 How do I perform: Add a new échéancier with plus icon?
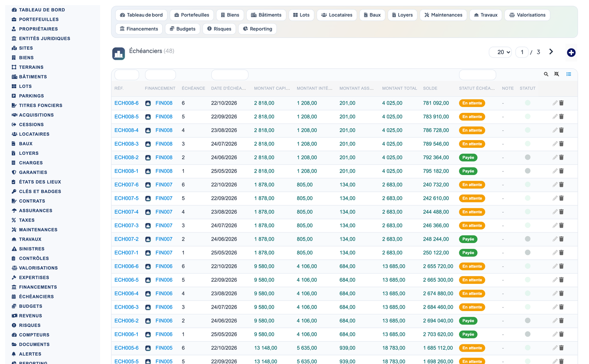[x=571, y=53]
